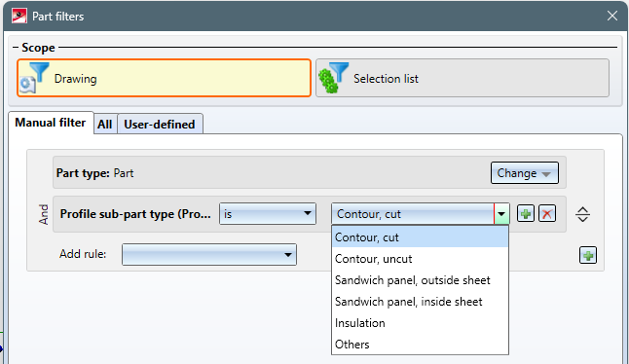Viewport: 629px width, 364px height.
Task: Expand the Add rule combo box
Action: coord(209,255)
